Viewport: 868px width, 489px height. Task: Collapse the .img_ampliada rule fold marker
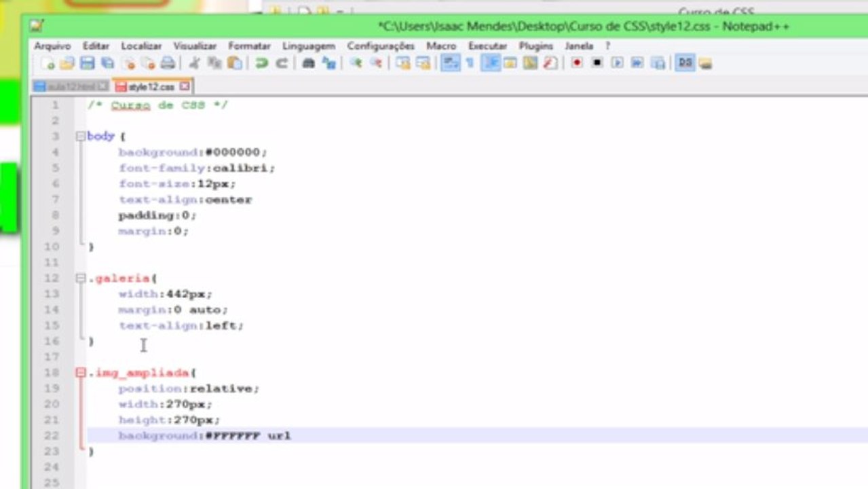click(81, 373)
